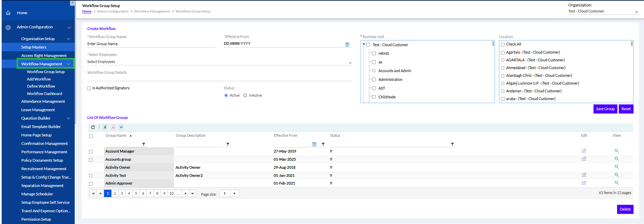The height and width of the screenshot is (224, 644).
Task: View the Admin Approver group
Action: (x=616, y=183)
